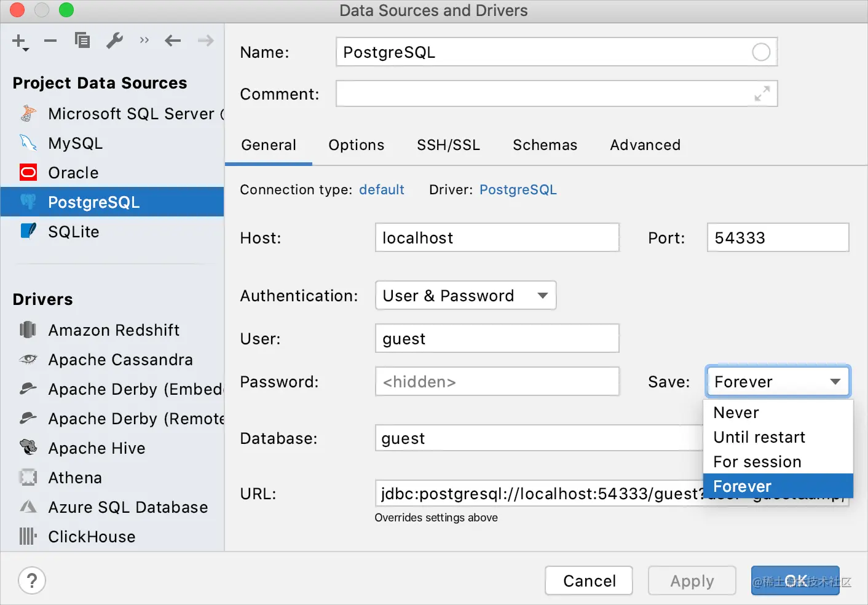This screenshot has width=868, height=605.
Task: Select Amazon Redshift driver
Action: [x=112, y=330]
